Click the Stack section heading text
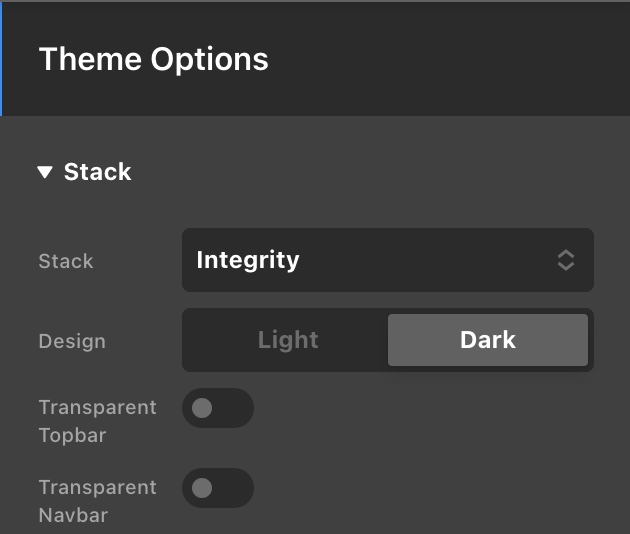630x534 pixels. [x=97, y=172]
